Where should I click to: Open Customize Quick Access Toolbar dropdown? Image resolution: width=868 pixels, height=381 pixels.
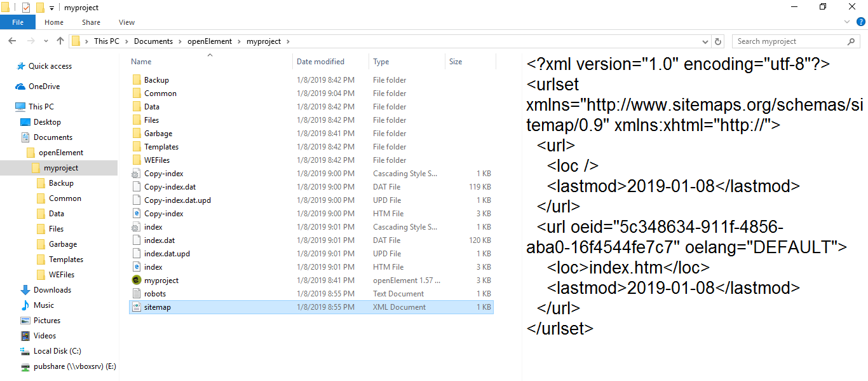click(x=51, y=8)
